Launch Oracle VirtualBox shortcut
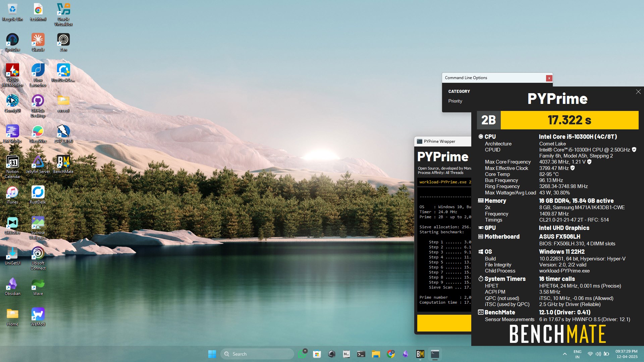The image size is (644, 362). [63, 15]
